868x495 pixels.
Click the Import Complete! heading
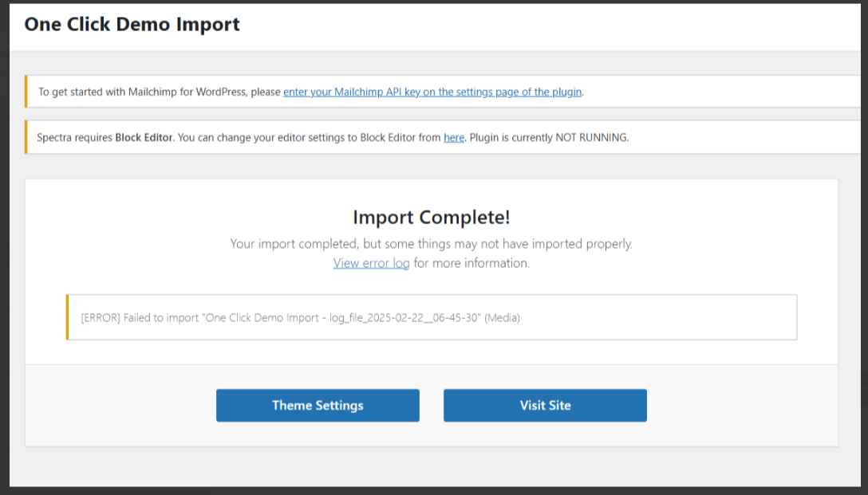pos(432,218)
